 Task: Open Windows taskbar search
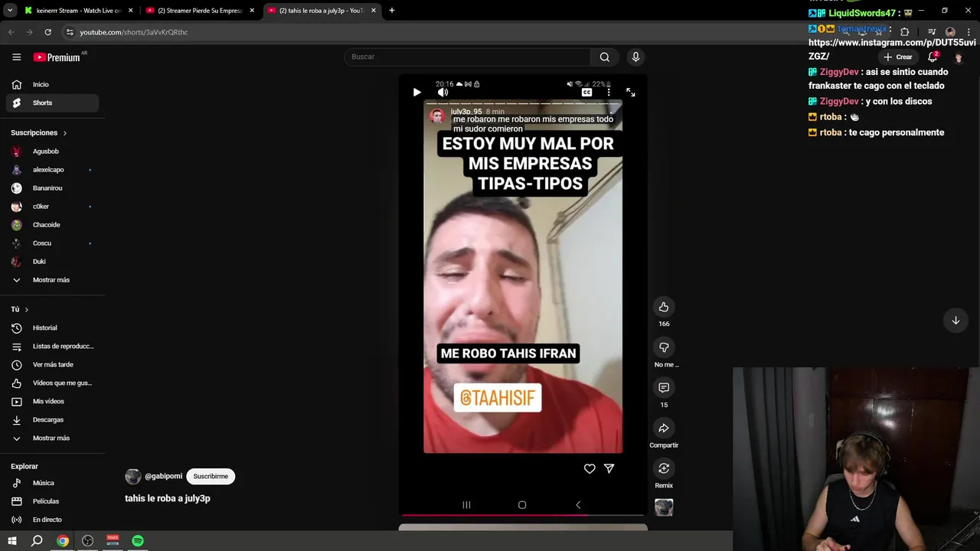click(37, 541)
